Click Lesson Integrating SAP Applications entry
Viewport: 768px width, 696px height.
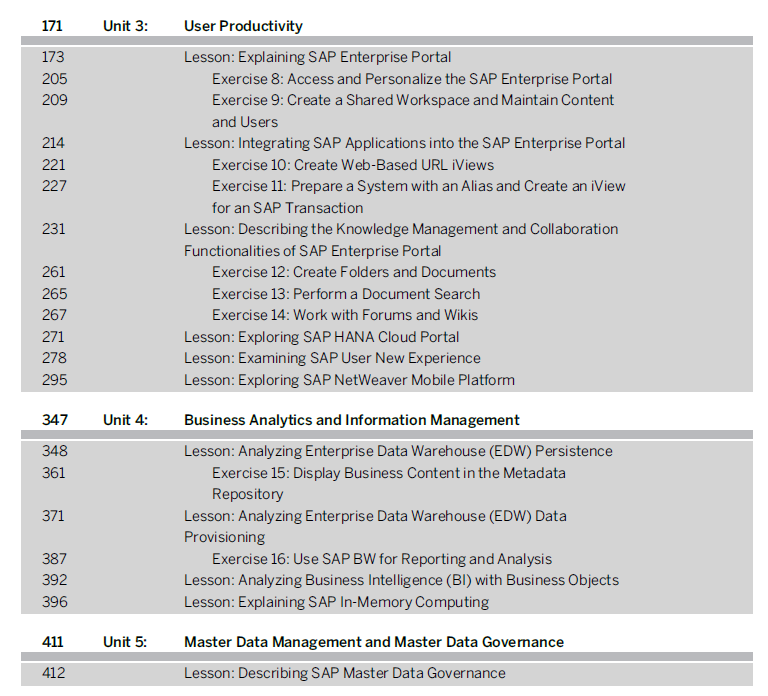click(x=405, y=143)
